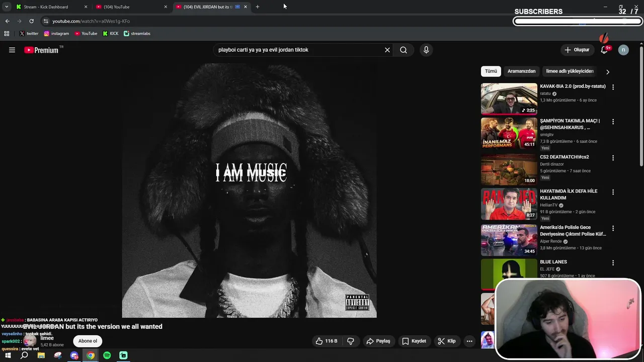Open Spotify from taskbar

click(107, 355)
